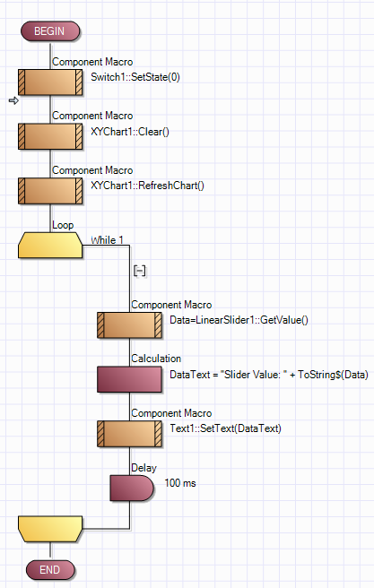Select Switch1::SetState(0) component macro block
The height and width of the screenshot is (588, 374).
(x=50, y=82)
